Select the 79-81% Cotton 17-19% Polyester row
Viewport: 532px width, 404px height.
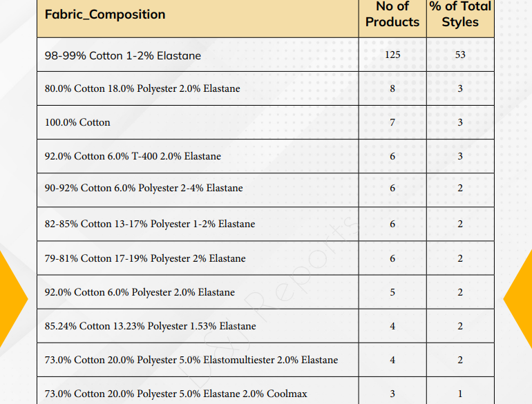point(265,258)
